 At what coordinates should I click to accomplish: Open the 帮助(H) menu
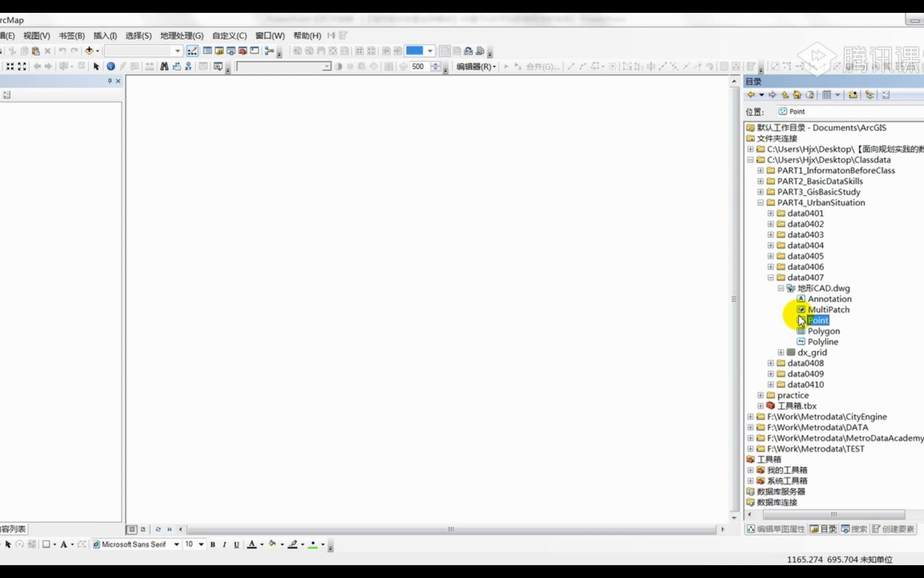[x=307, y=35]
